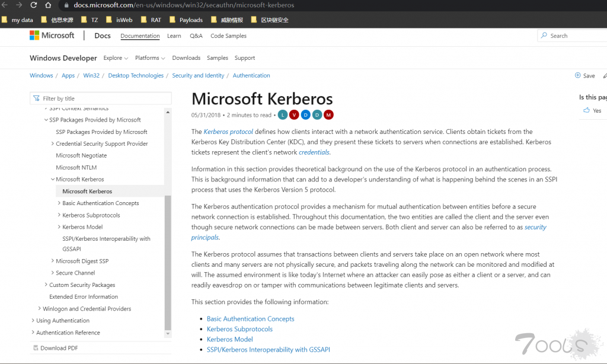607x364 pixels.
Task: Open the Platforms dropdown
Action: (150, 58)
